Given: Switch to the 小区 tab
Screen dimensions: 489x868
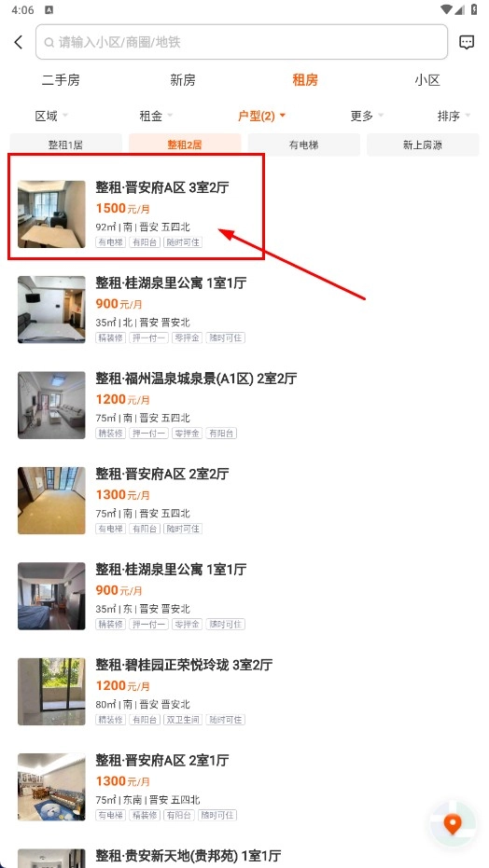Looking at the screenshot, I should 427,80.
